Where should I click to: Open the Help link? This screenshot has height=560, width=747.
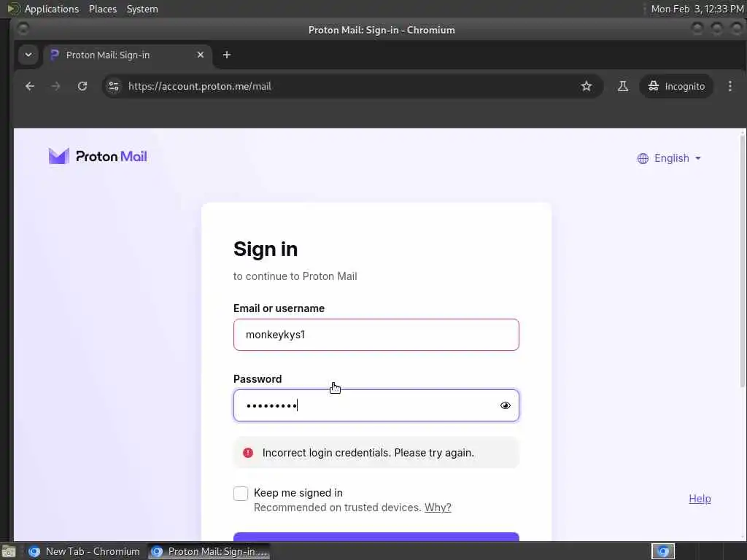(x=700, y=499)
